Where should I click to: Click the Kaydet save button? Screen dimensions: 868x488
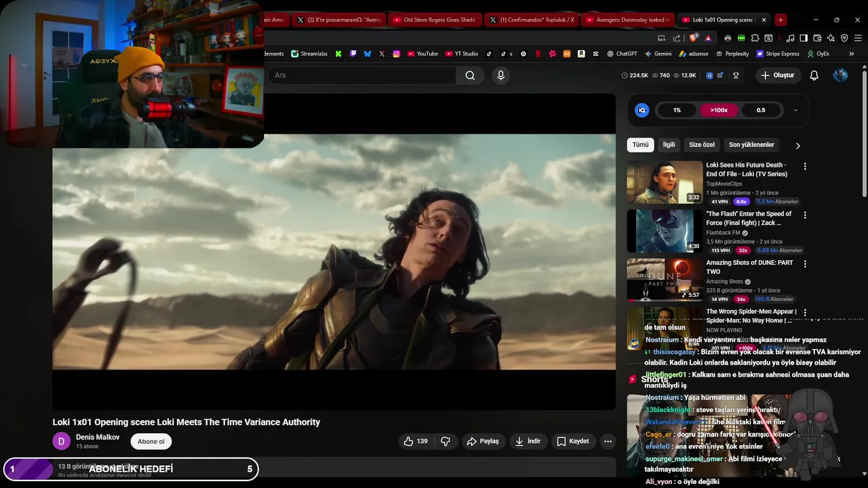(x=572, y=441)
